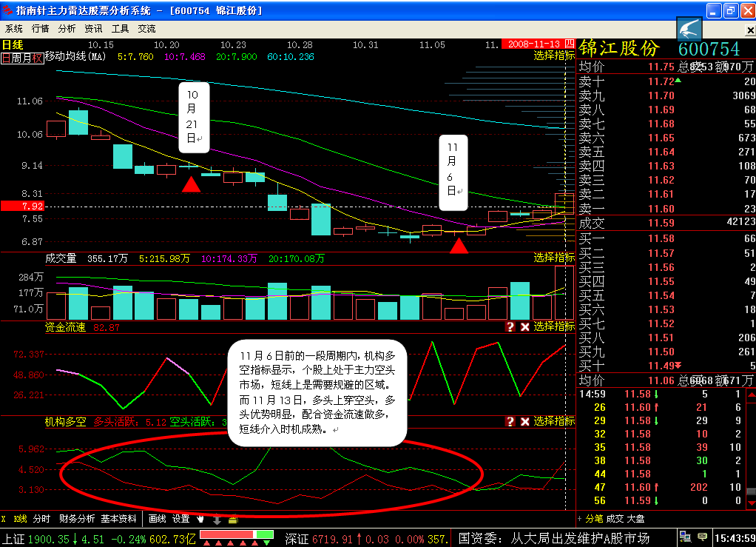Close the 机构多空 indicator panel
The image size is (756, 547).
(524, 421)
